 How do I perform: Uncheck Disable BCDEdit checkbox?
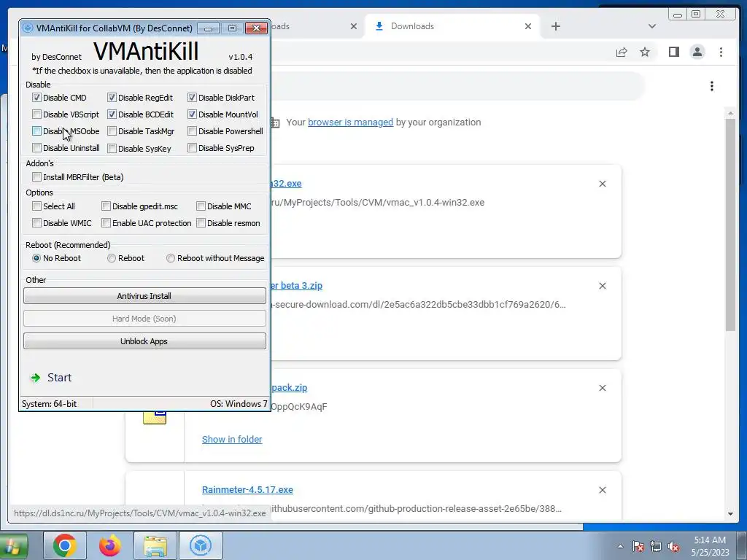point(112,114)
